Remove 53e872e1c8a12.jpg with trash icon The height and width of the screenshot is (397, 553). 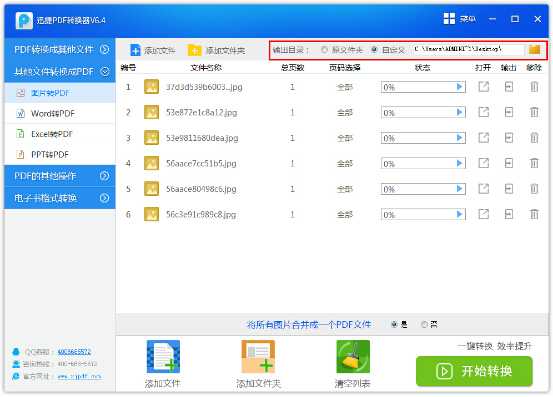[534, 112]
